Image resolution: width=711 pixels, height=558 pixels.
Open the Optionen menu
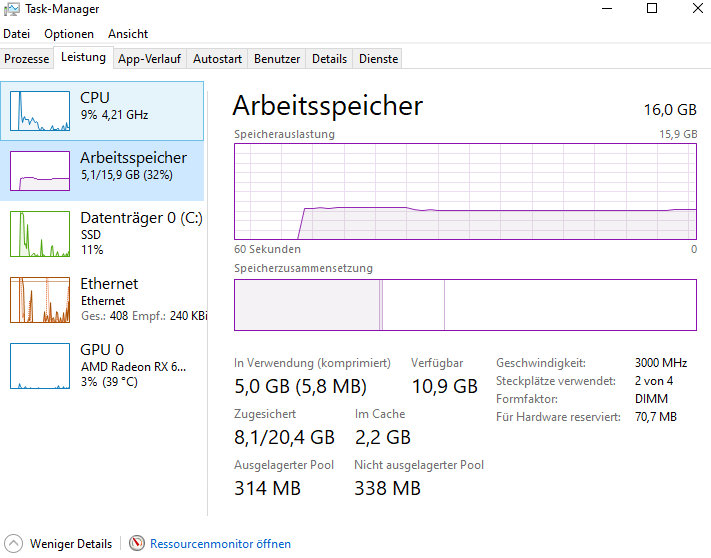[x=69, y=34]
